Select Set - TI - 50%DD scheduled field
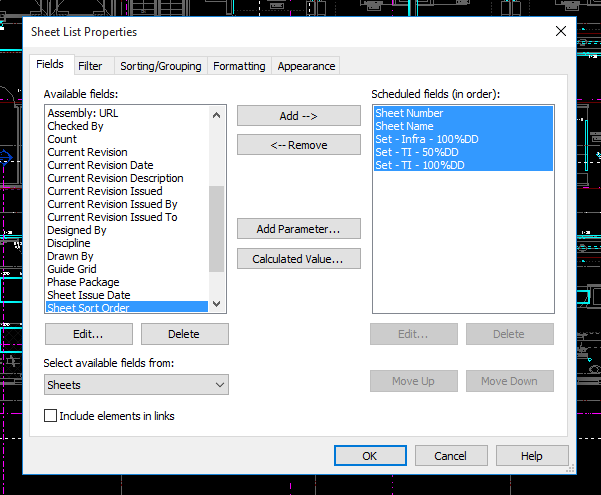The height and width of the screenshot is (495, 601). tap(417, 152)
